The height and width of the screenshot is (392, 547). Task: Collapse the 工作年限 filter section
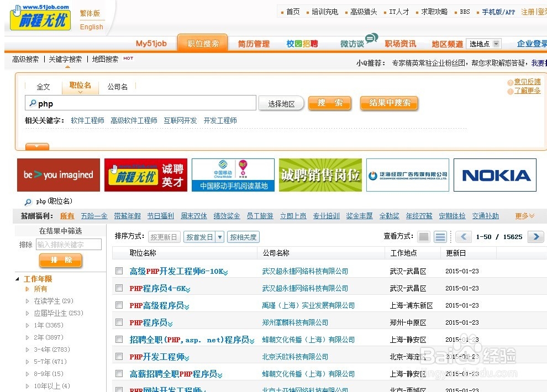tap(18, 279)
